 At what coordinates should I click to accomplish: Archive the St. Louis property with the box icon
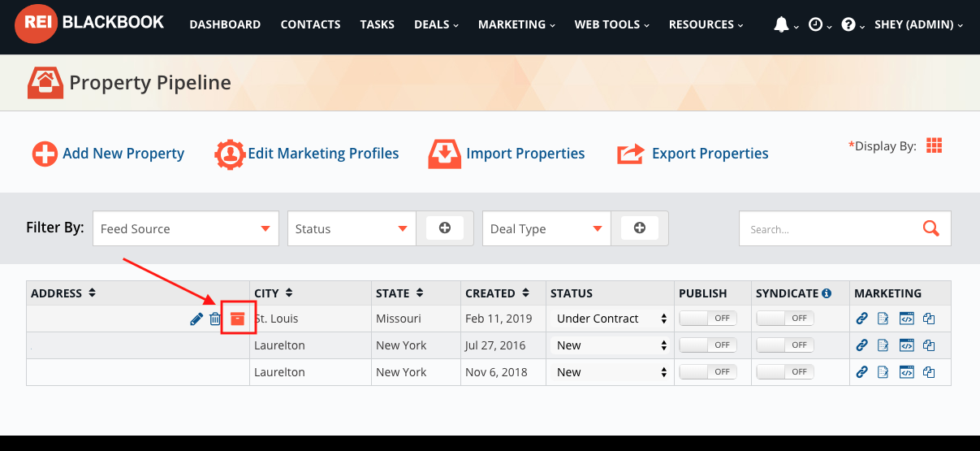coord(238,319)
